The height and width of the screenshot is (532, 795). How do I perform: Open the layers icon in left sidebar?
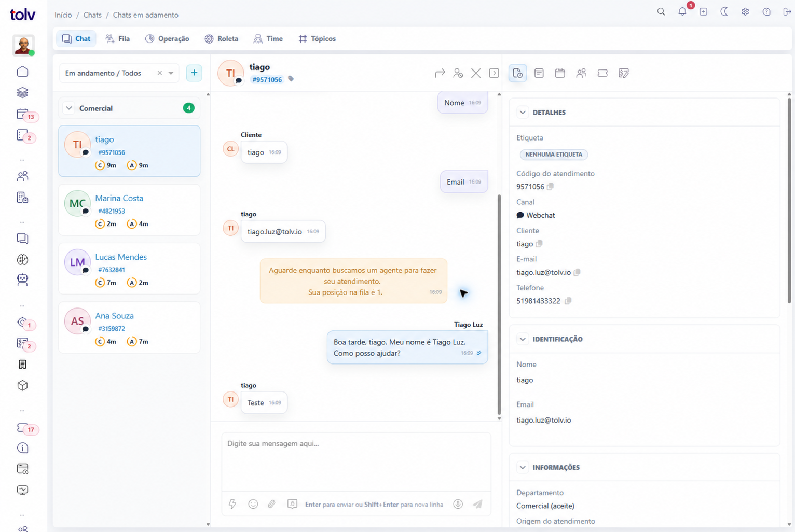point(22,92)
